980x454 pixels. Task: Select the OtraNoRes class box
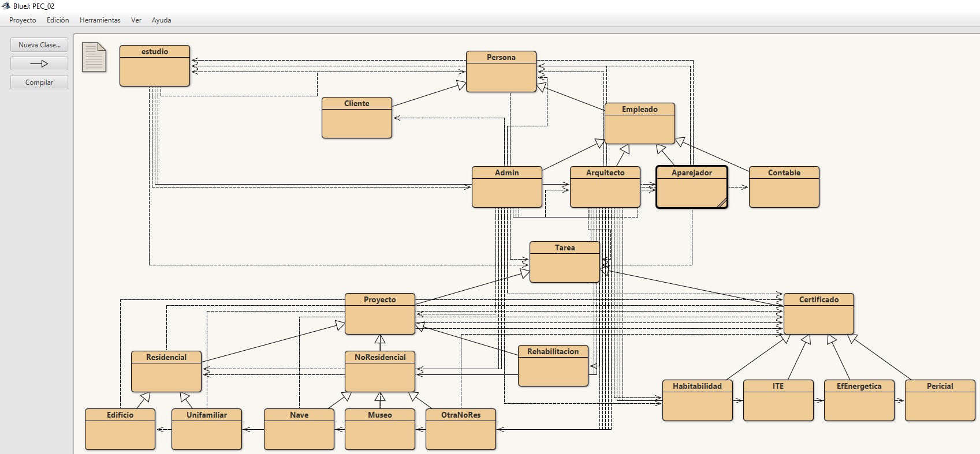pyautogui.click(x=461, y=429)
